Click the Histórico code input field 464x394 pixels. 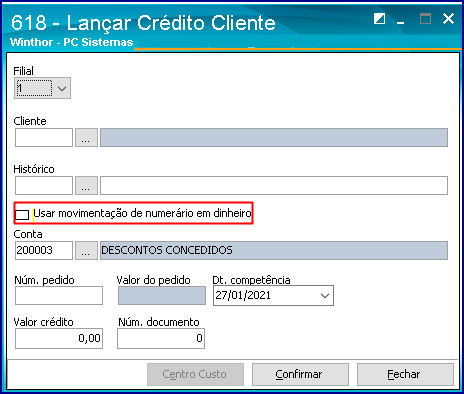[44, 186]
